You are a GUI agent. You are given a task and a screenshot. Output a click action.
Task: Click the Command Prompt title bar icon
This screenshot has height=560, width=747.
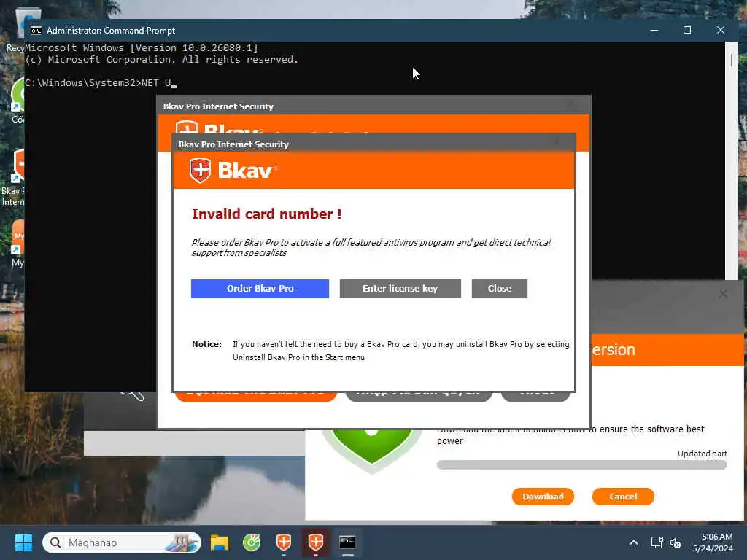pos(36,31)
